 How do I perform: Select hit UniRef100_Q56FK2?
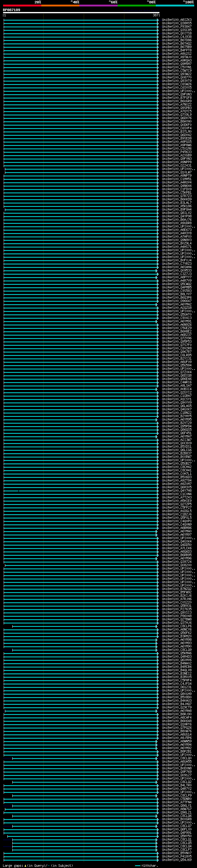click(177, 633)
